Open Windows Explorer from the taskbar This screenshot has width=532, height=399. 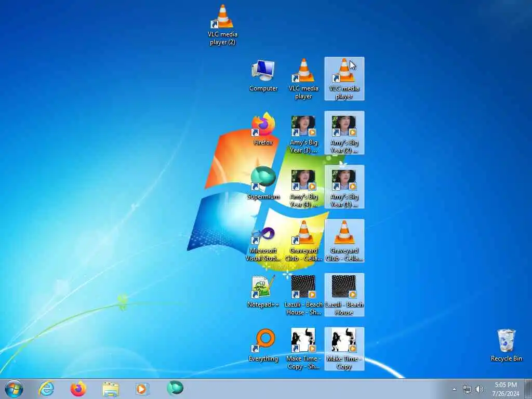click(111, 389)
